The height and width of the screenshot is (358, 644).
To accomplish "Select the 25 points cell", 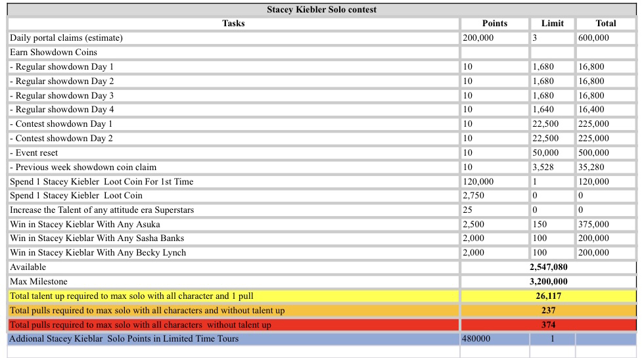I will (494, 210).
